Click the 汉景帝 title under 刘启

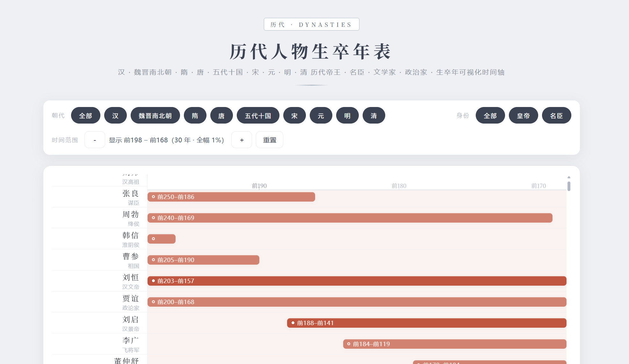(x=131, y=329)
